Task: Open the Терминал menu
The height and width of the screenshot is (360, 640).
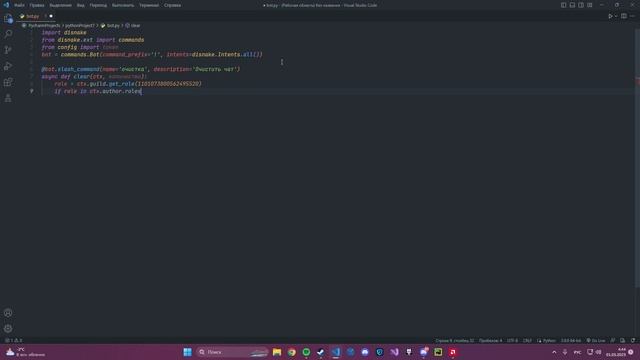Action: pyautogui.click(x=149, y=5)
